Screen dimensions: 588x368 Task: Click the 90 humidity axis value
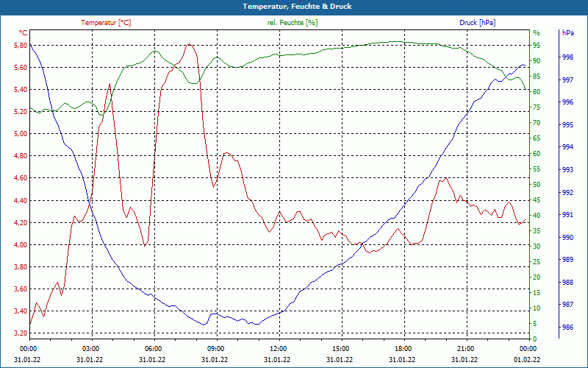pyautogui.click(x=537, y=61)
